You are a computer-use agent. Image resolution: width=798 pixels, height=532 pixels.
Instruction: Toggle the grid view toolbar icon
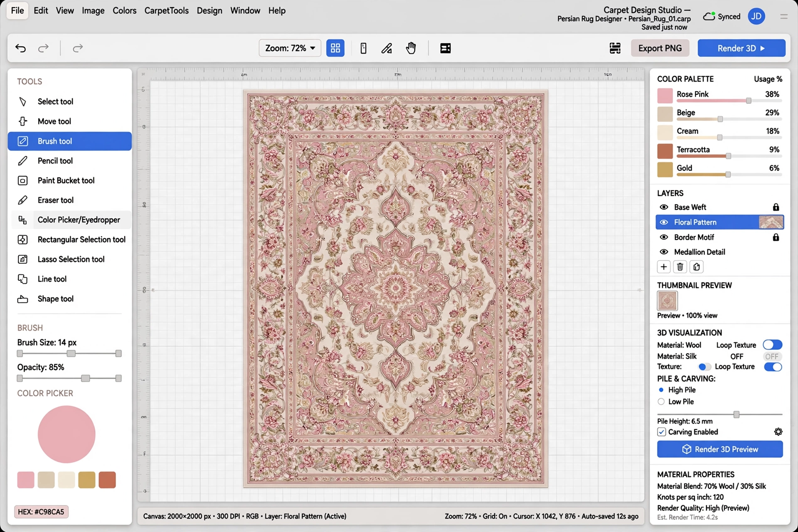(x=335, y=48)
